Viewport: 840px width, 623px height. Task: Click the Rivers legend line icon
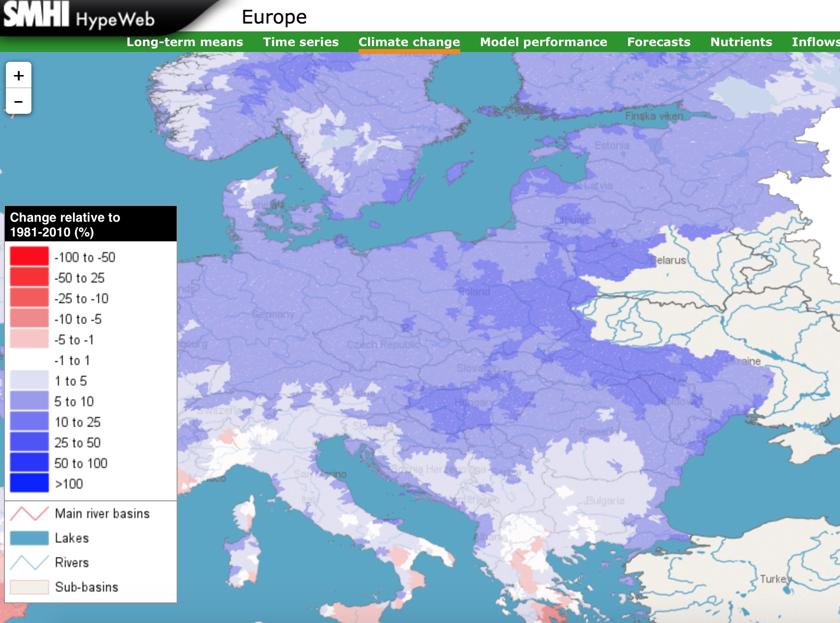pos(29,563)
